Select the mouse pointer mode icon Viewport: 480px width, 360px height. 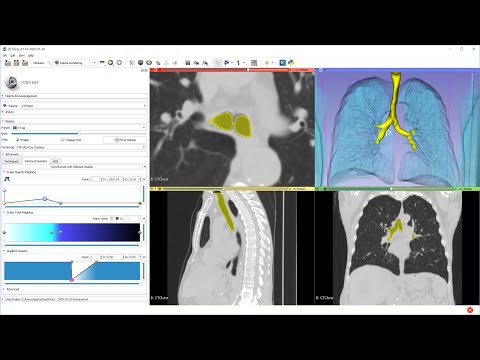coord(218,63)
